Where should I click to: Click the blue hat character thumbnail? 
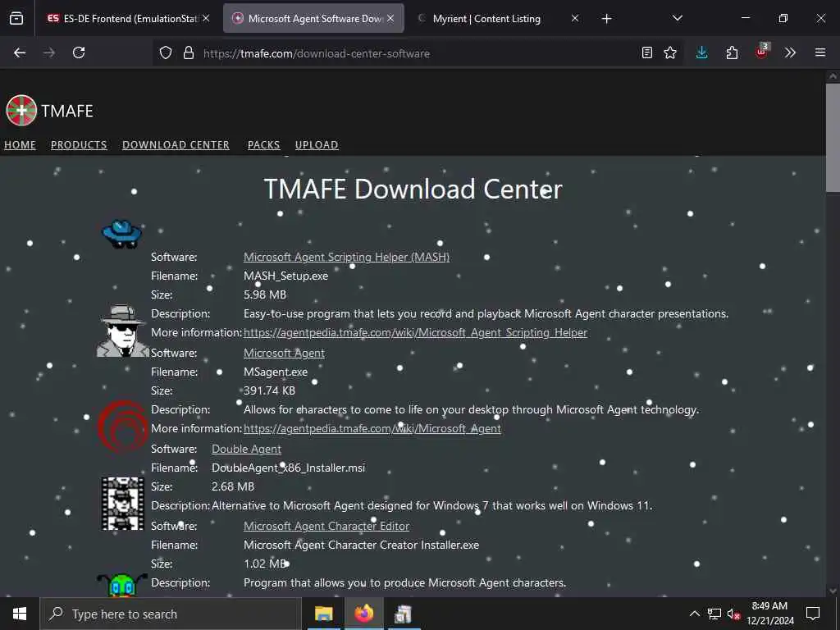122,234
